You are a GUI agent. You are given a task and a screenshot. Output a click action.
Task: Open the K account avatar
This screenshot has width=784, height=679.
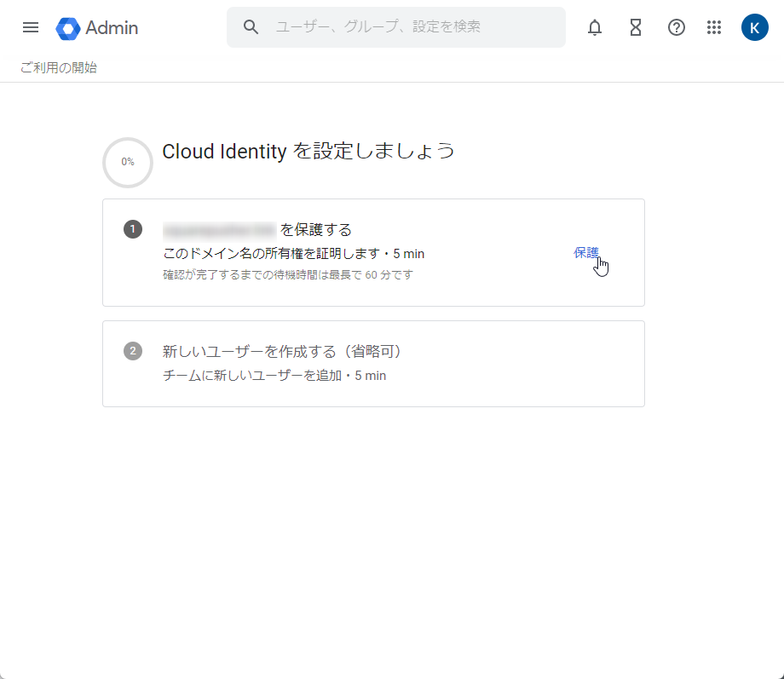pos(754,27)
